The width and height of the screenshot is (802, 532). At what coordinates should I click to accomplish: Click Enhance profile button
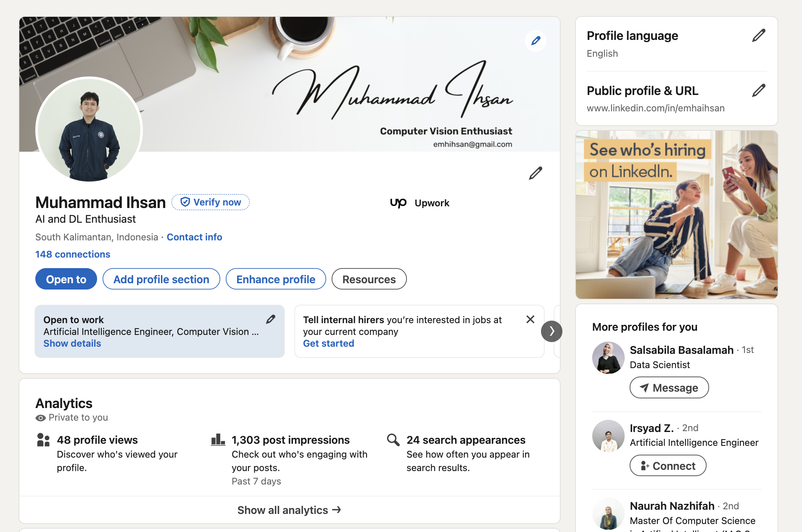tap(276, 279)
